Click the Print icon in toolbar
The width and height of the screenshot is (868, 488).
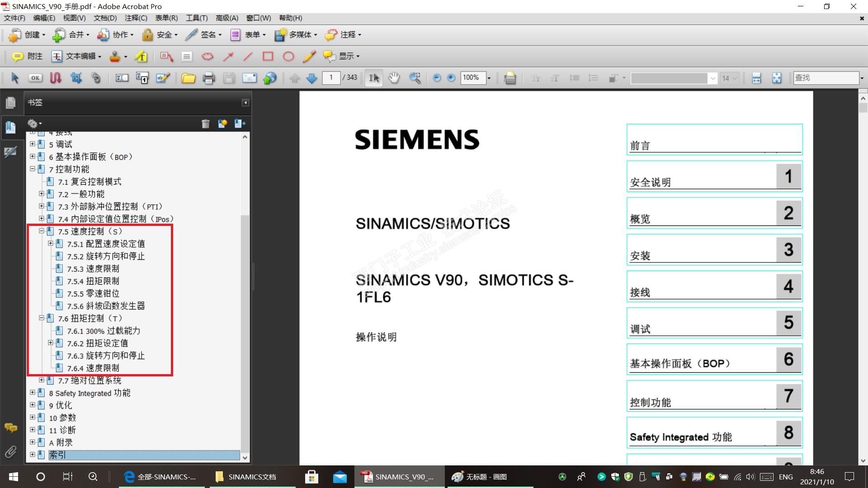(208, 78)
